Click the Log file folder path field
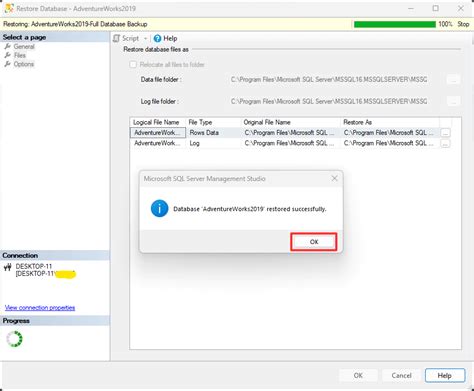The image size is (474, 391). 329,101
